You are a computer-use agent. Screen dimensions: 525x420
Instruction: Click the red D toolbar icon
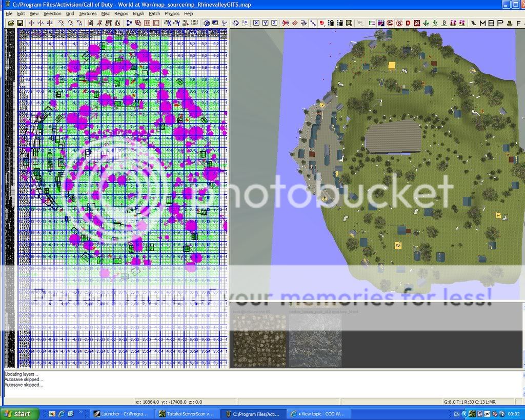[x=408, y=23]
